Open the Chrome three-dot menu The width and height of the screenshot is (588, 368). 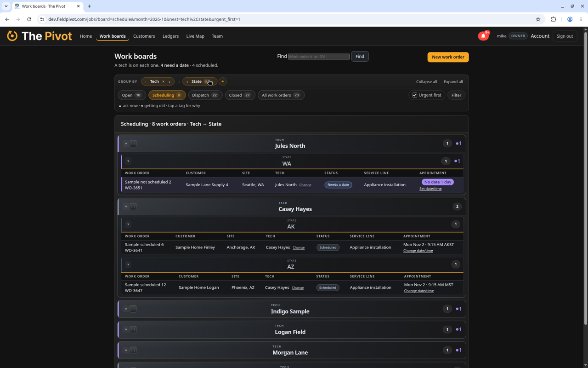coord(581,19)
